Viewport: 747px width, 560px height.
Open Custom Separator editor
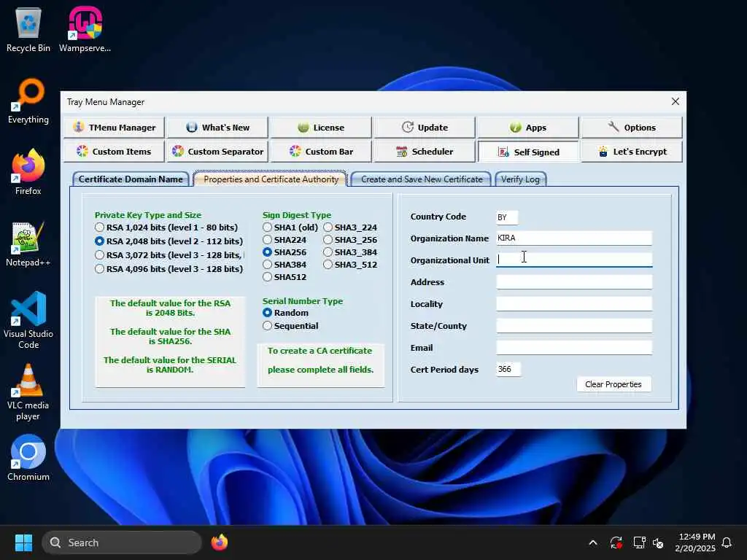click(x=217, y=152)
